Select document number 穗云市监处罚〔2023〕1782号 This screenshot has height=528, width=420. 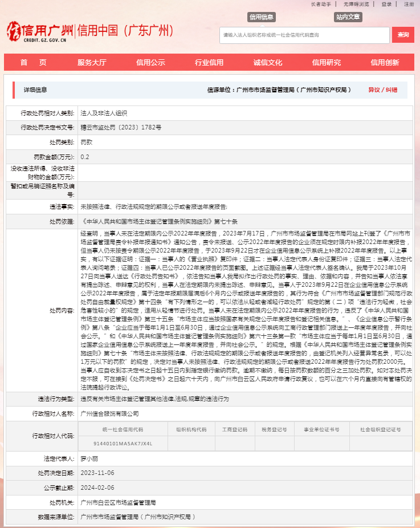pos(121,128)
